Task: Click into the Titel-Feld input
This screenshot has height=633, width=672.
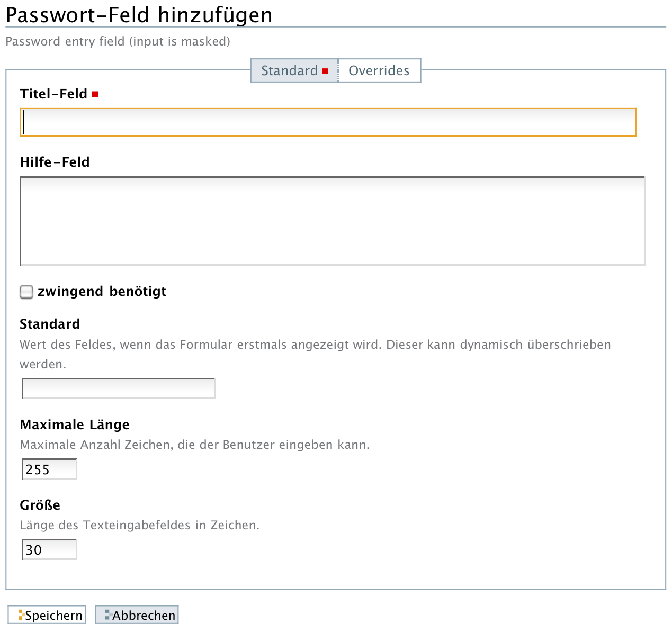Action: click(x=328, y=122)
